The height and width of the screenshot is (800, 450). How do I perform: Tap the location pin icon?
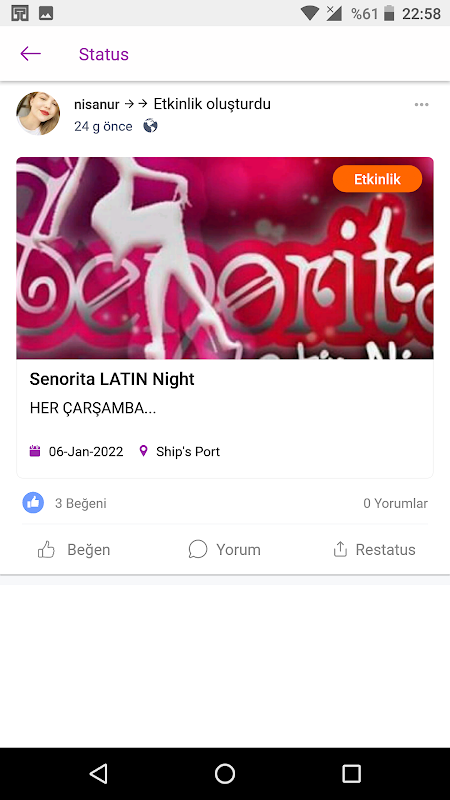coord(143,451)
